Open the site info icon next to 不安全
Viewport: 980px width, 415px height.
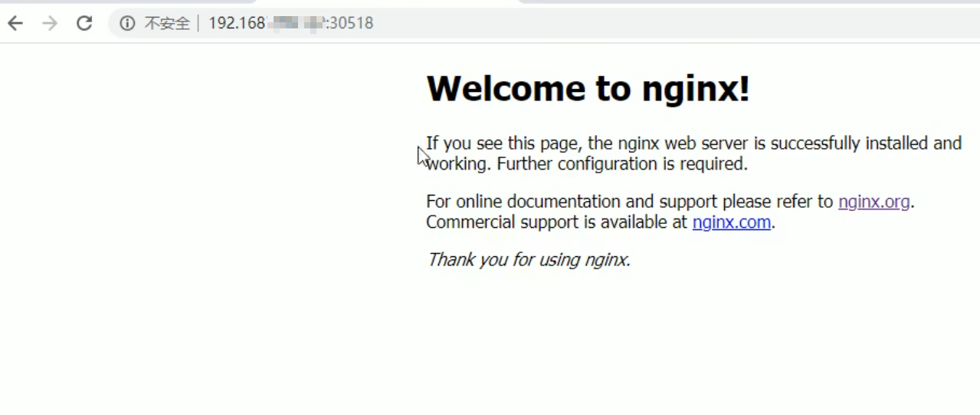(126, 23)
